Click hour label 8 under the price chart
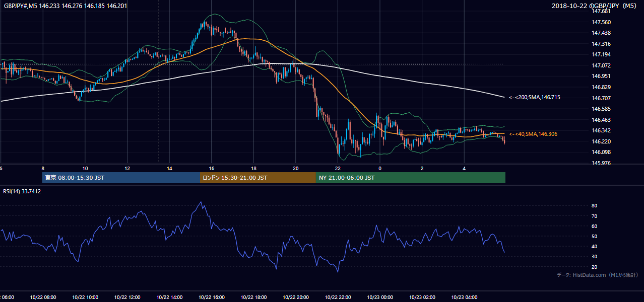644x302 pixels. coord(43,169)
